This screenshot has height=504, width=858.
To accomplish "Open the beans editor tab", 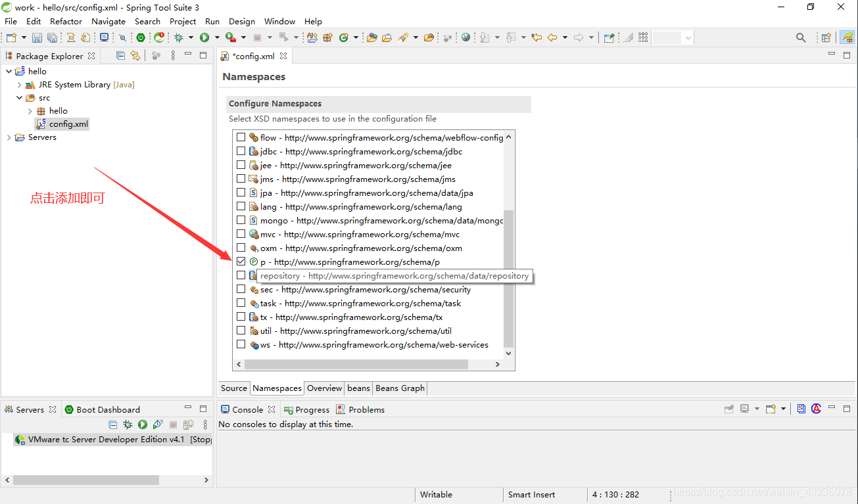I will (358, 388).
